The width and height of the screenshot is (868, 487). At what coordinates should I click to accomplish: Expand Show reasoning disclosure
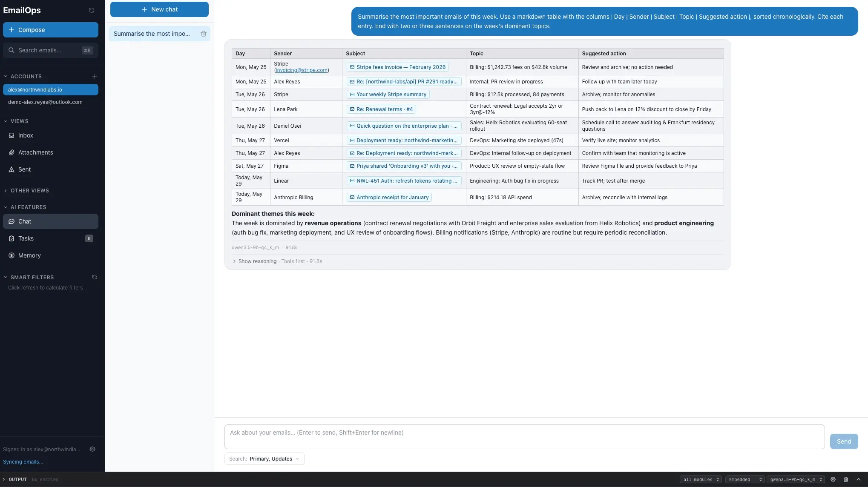tap(254, 261)
